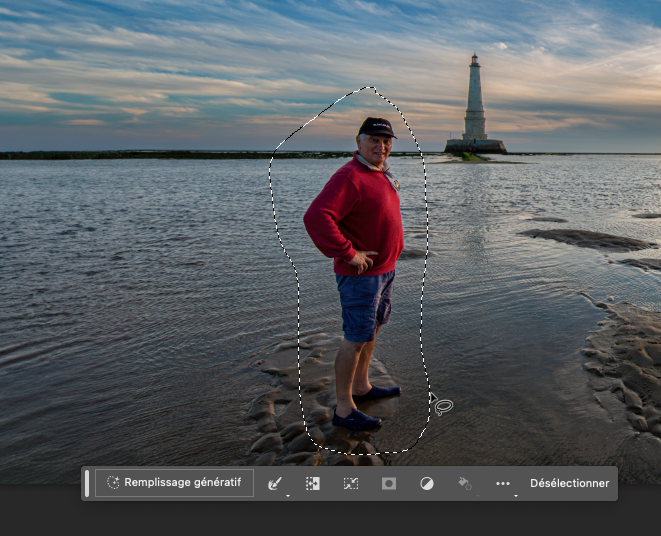Click the Désélectionner button
661x536 pixels.
570,483
